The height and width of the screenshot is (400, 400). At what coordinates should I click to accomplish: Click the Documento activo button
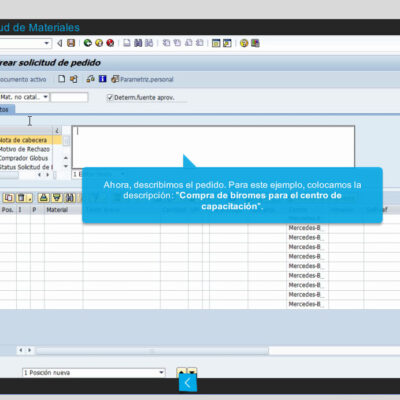coord(23,79)
